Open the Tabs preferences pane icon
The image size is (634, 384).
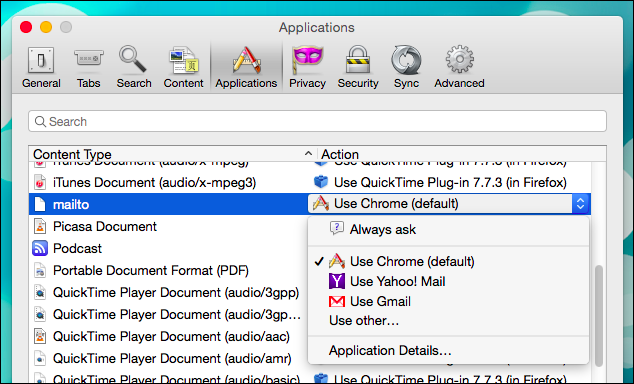click(x=89, y=59)
